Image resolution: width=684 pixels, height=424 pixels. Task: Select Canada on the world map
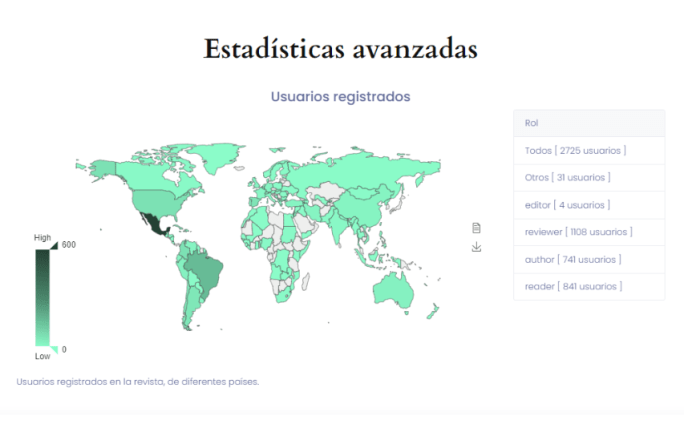[x=150, y=168]
